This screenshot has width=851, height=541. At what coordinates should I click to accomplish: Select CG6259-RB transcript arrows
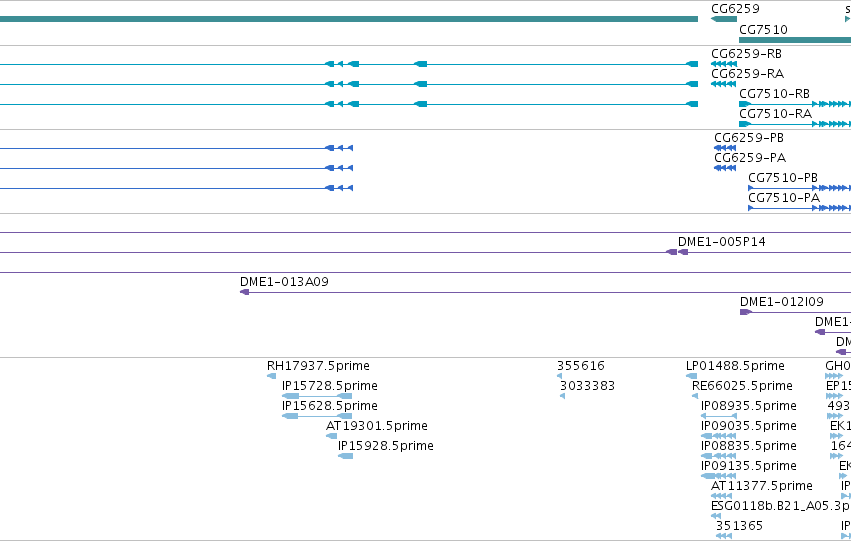click(724, 64)
